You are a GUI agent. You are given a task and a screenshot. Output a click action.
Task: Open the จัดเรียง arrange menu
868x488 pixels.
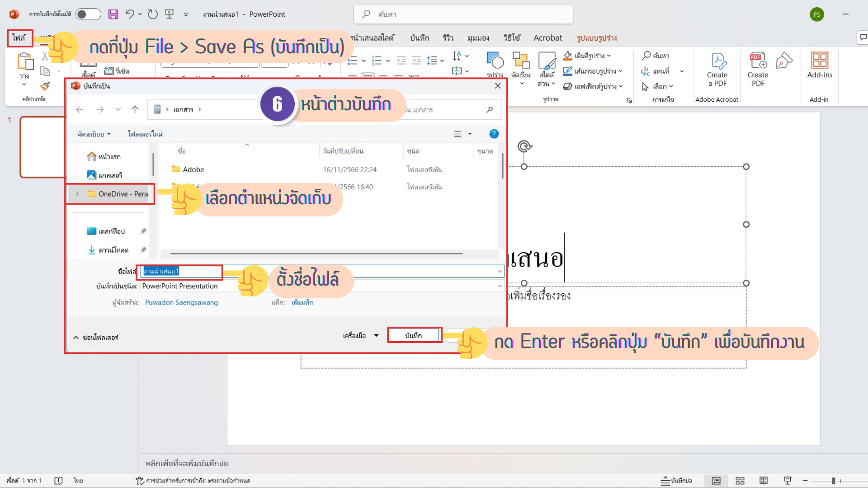(x=521, y=69)
